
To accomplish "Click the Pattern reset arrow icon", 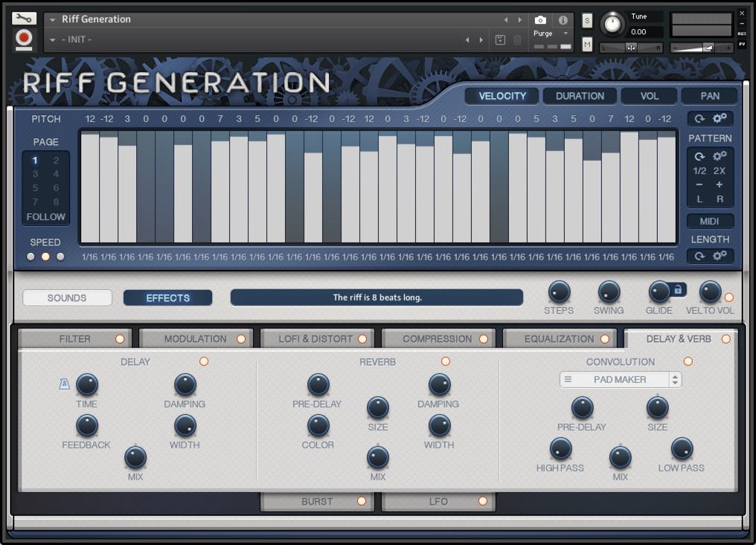I will 699,156.
